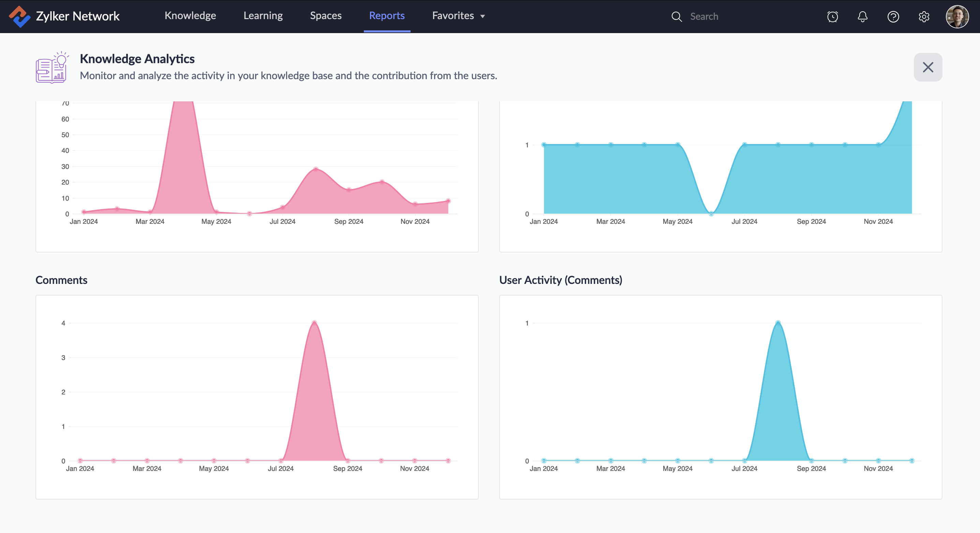Viewport: 980px width, 533px height.
Task: Open the help question mark icon
Action: point(893,16)
